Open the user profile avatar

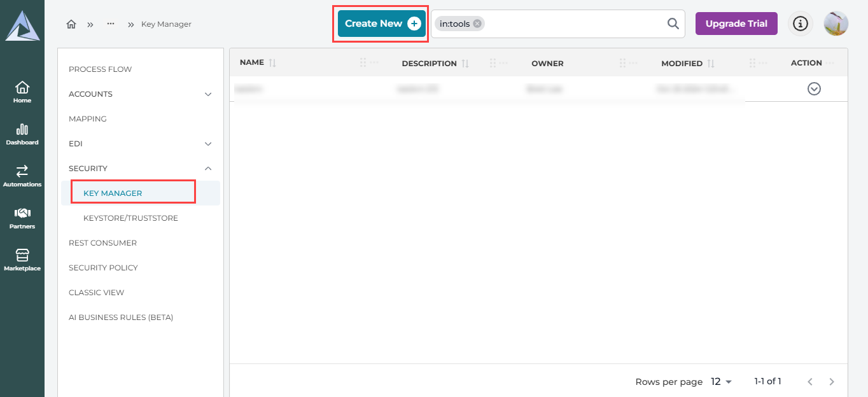[x=836, y=24]
